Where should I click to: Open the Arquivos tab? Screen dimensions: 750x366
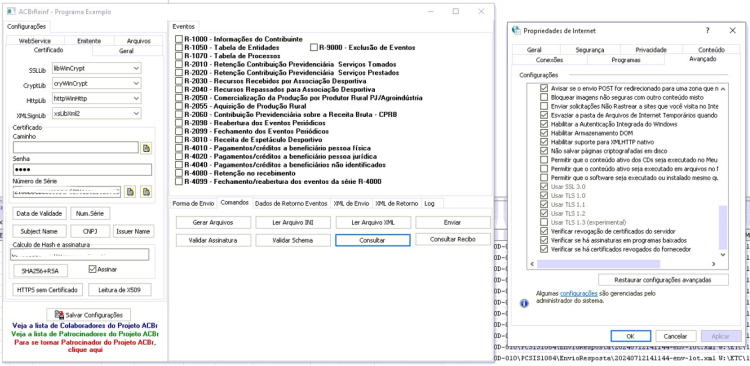(139, 41)
